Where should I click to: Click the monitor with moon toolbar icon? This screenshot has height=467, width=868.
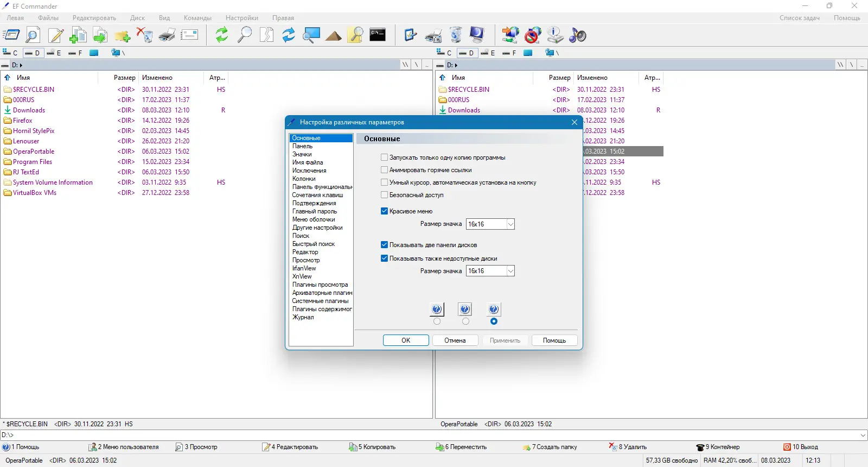(477, 35)
